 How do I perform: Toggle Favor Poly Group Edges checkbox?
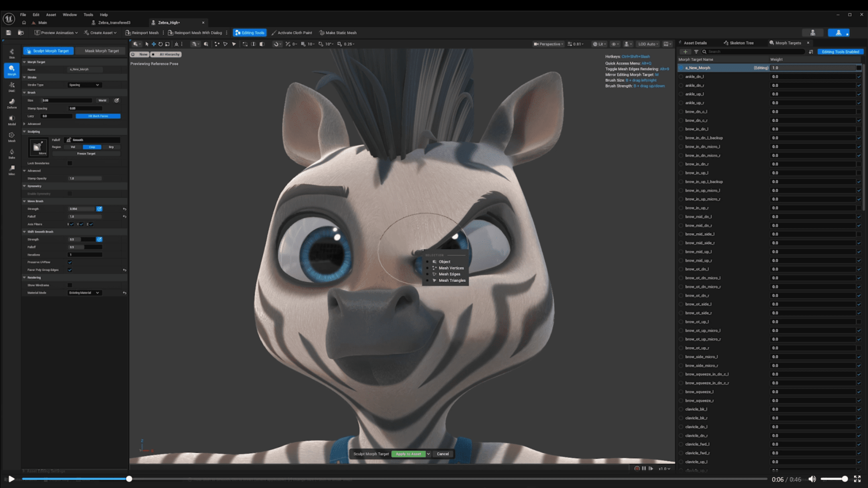[x=70, y=270]
